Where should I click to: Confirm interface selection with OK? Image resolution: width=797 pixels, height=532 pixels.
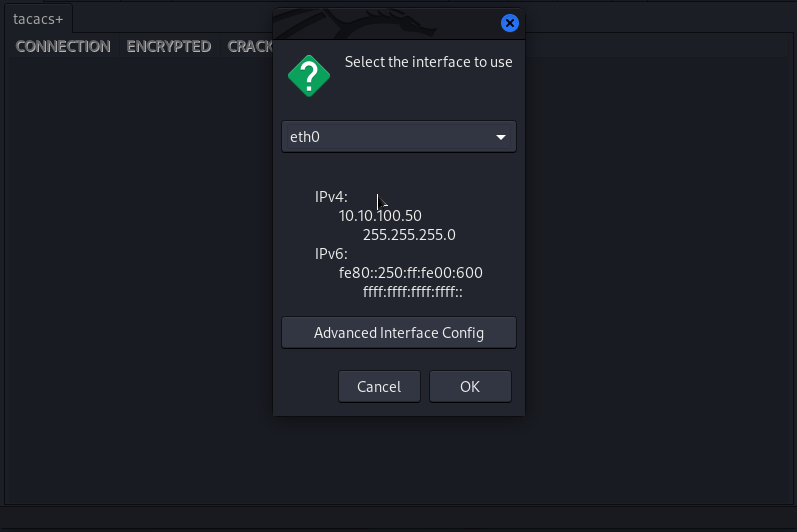click(x=470, y=386)
